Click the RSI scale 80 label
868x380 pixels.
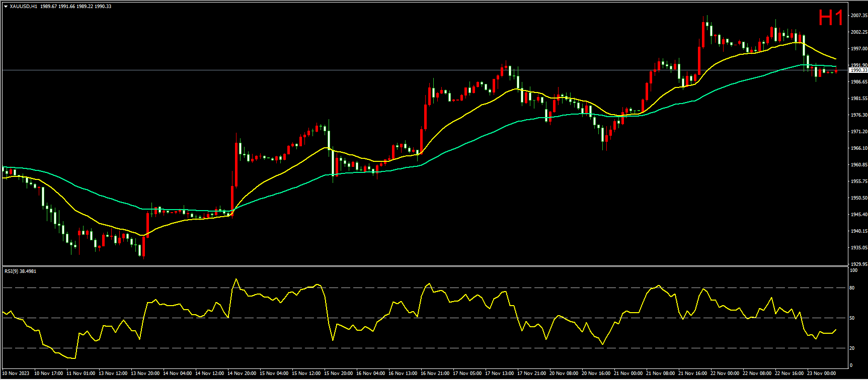coord(852,288)
